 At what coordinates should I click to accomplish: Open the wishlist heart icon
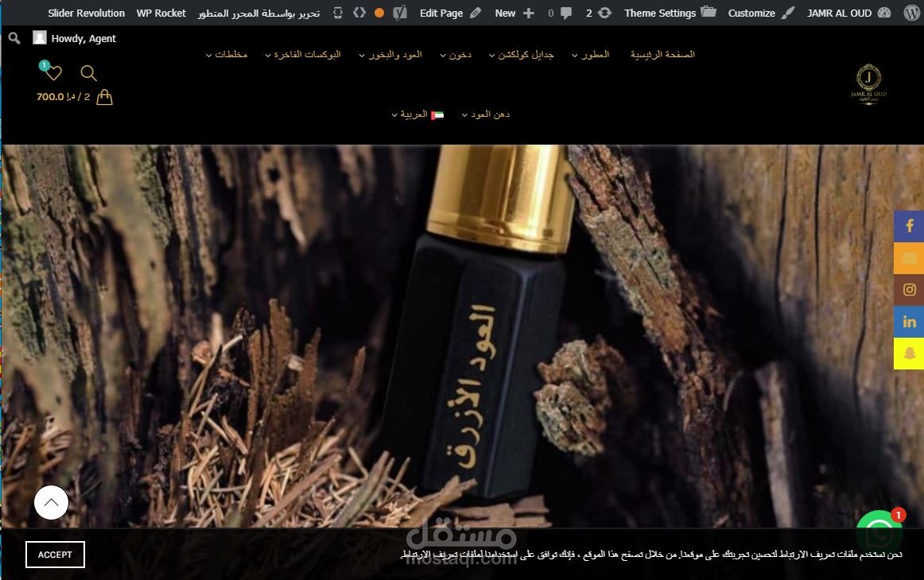pos(53,73)
